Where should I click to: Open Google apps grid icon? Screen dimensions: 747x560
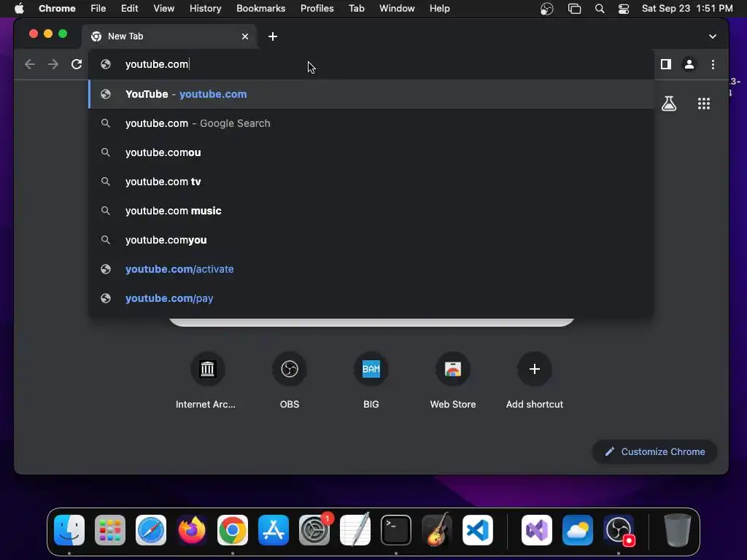704,104
